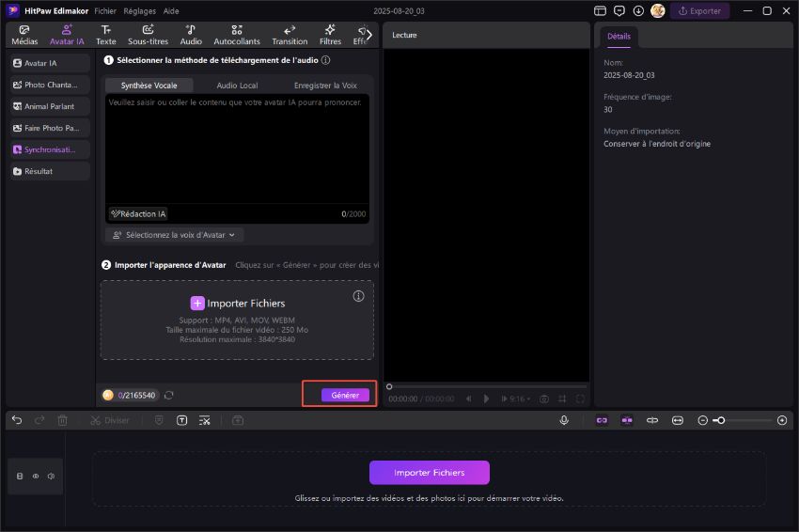799x532 pixels.
Task: Click the purple plus icon of Importer Fichiers in the avatar panel
Action: tap(197, 304)
